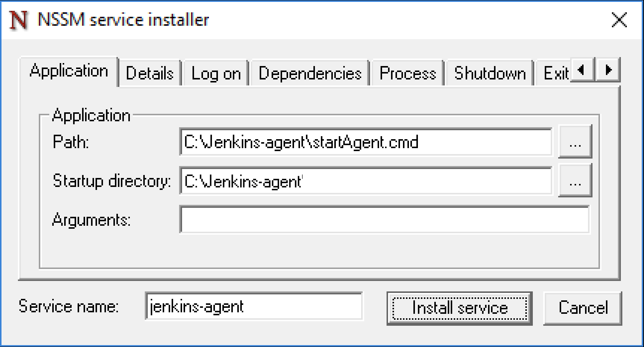Click the Startup directory input field
Image resolution: width=644 pixels, height=347 pixels.
365,181
